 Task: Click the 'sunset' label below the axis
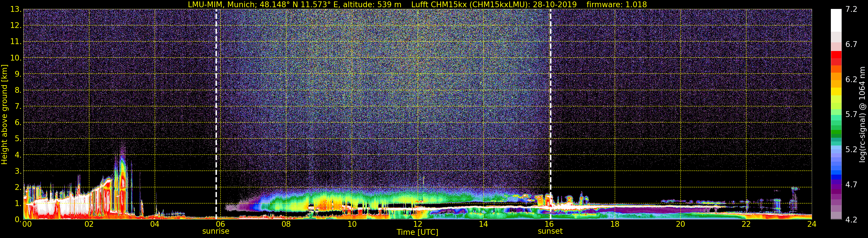tap(550, 231)
